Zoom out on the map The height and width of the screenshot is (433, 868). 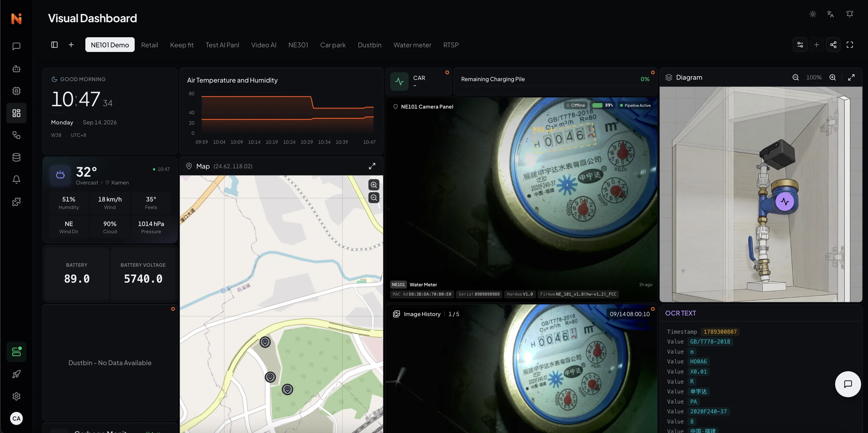tap(374, 198)
